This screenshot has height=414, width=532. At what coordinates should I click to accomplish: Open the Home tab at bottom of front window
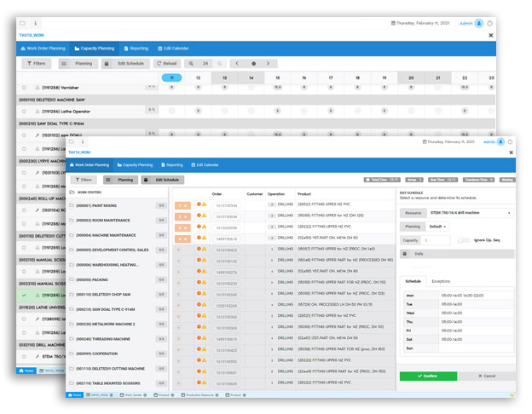(75, 395)
